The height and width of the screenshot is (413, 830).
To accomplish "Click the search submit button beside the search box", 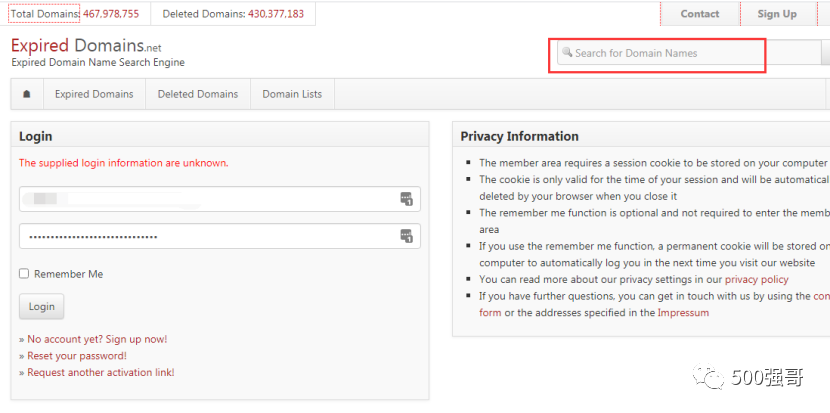I will (825, 52).
